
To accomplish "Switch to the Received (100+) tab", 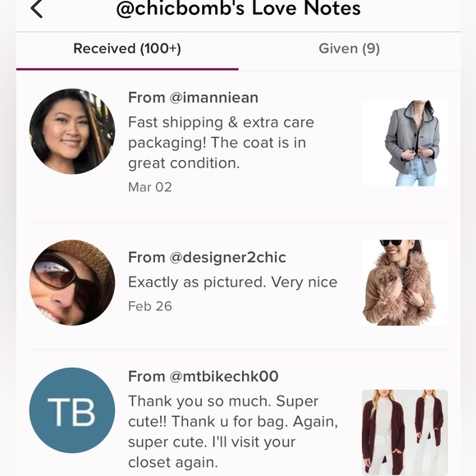I will point(127,49).
